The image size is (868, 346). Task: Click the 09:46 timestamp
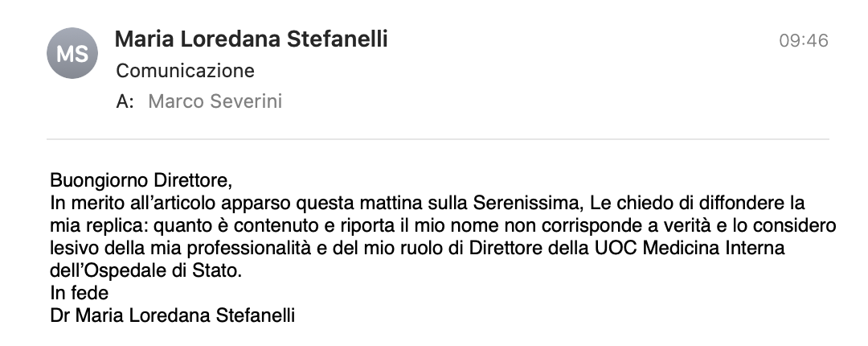click(x=803, y=40)
